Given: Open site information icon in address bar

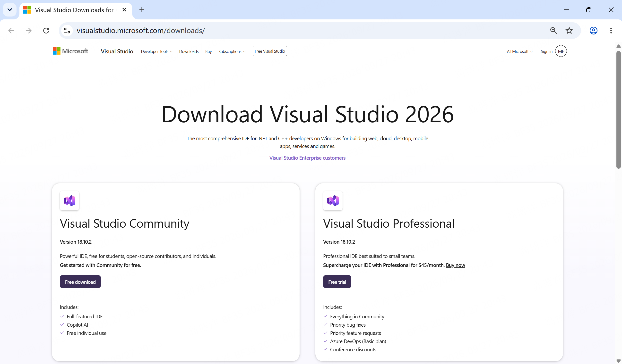Looking at the screenshot, I should (x=67, y=31).
